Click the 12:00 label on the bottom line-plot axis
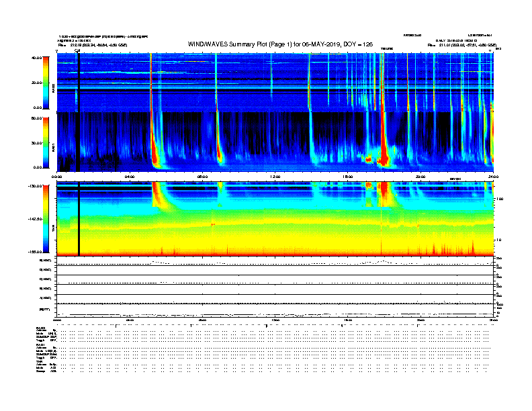The image size is (532, 411). (x=275, y=320)
